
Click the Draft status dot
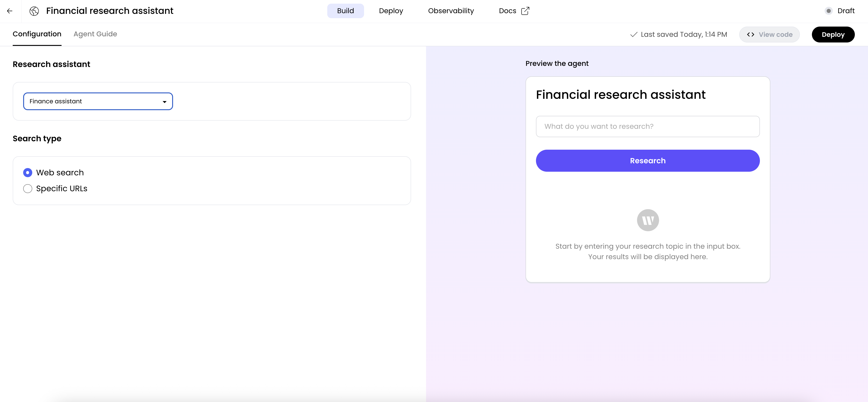point(828,11)
